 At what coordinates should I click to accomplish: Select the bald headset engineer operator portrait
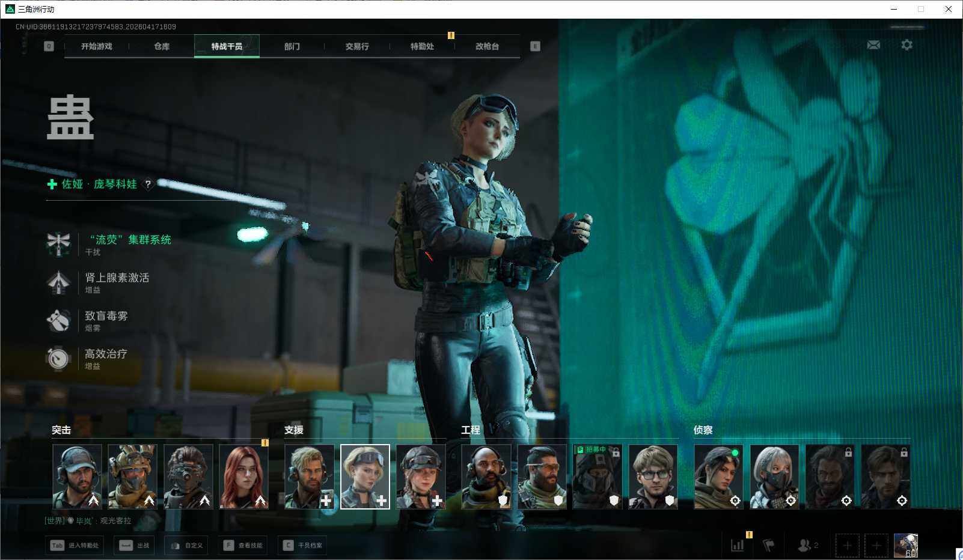pyautogui.click(x=486, y=476)
